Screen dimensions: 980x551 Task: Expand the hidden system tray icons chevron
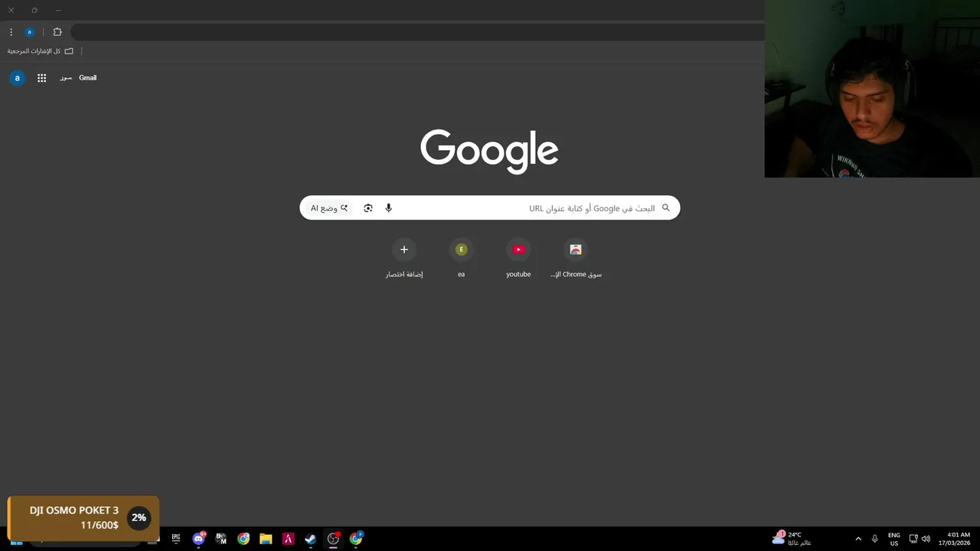[x=858, y=539]
